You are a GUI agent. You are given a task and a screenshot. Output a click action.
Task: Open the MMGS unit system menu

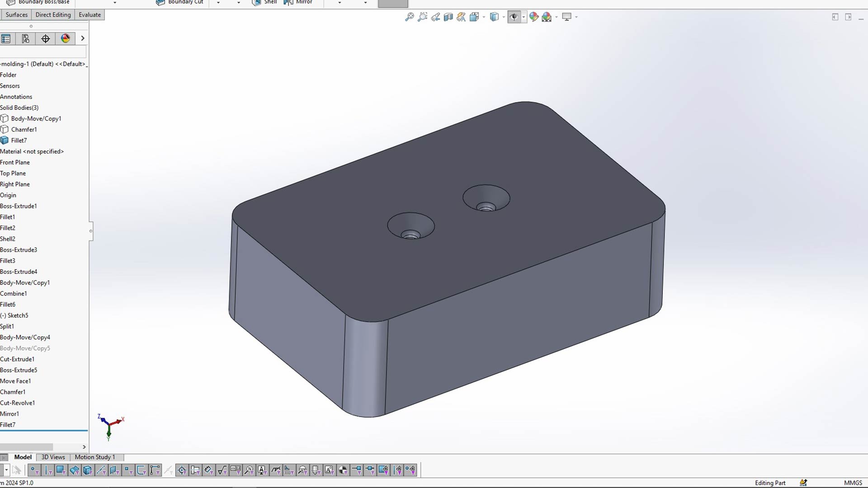[x=853, y=483]
